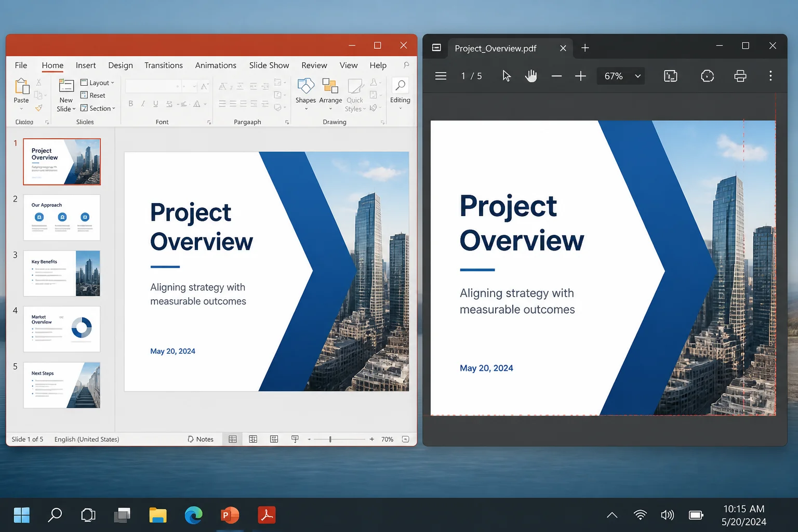The height and width of the screenshot is (532, 798).
Task: Open the Arrange options
Action: click(330, 94)
